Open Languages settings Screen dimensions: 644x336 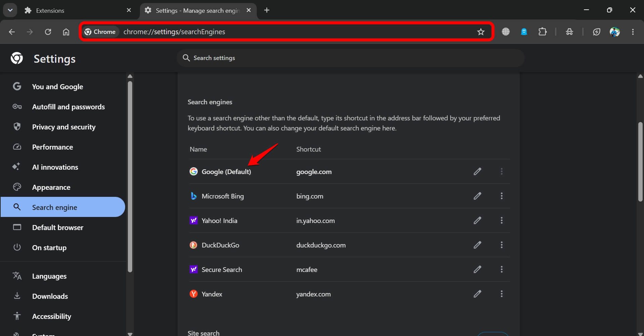point(63,276)
